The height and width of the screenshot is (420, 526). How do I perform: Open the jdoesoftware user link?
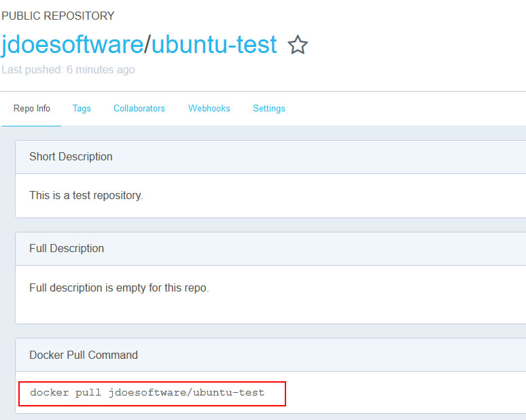72,45
